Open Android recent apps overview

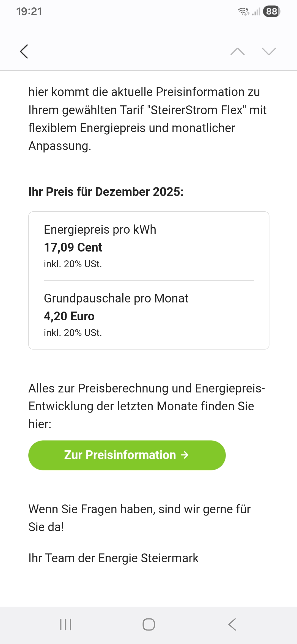(x=66, y=624)
